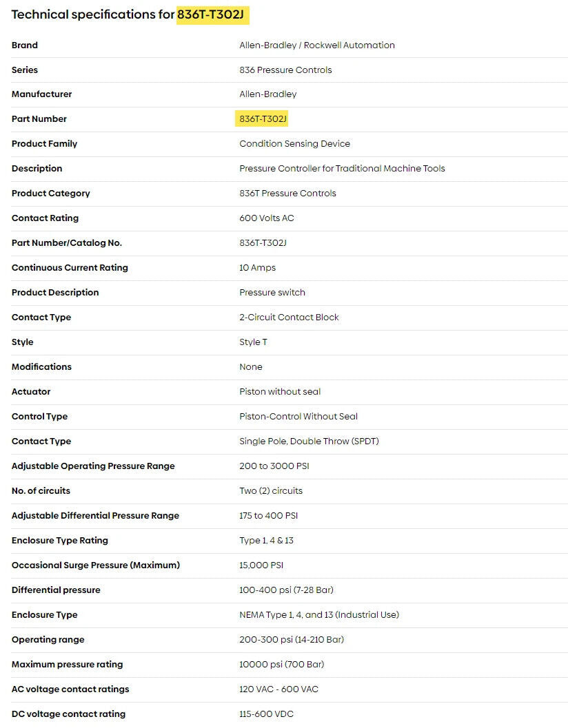Click the "2-Circuit Contact Block" value
This screenshot has width=568, height=728.
289,318
